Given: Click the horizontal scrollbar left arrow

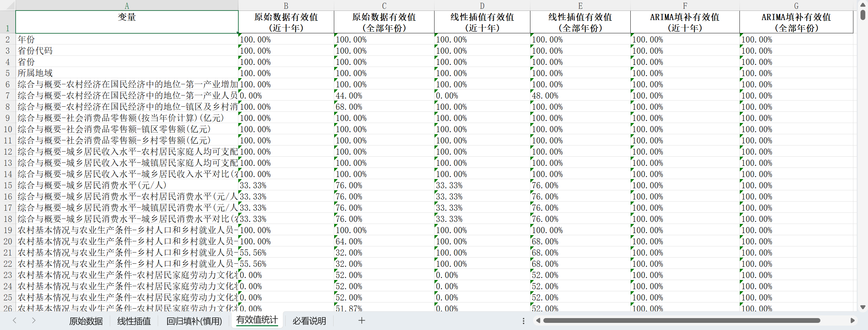Looking at the screenshot, I should click(538, 320).
